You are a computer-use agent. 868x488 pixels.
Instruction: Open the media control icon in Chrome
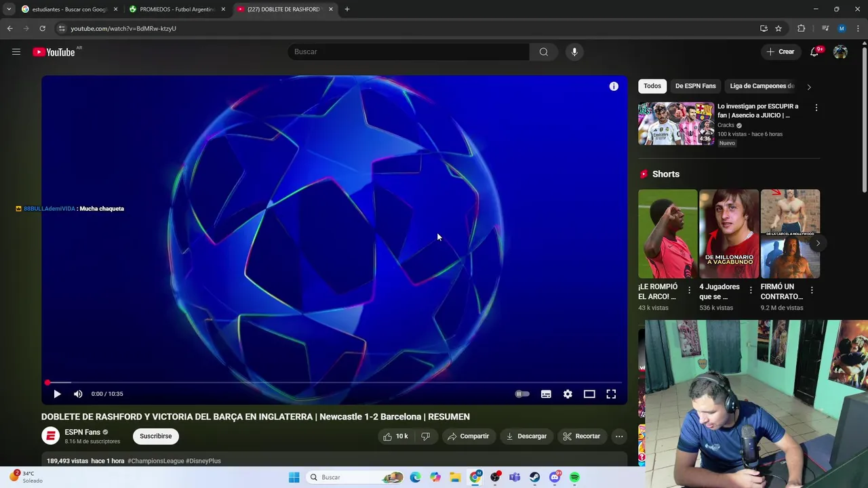pyautogui.click(x=825, y=28)
